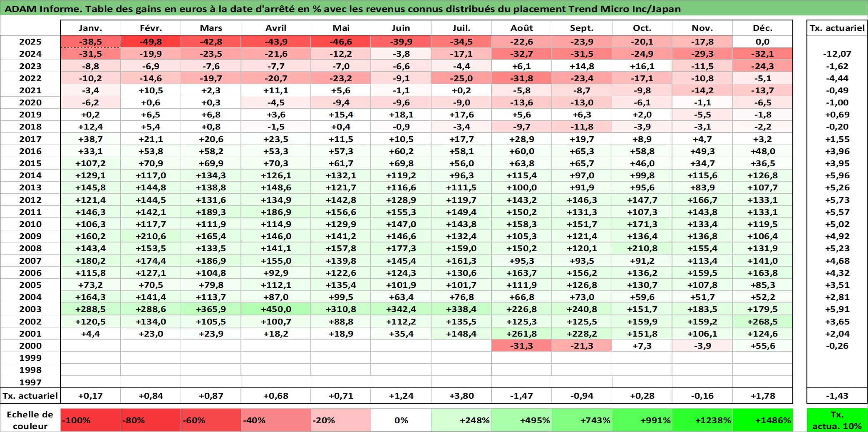Click the 'Août' column header
This screenshot has height=432, width=868.
click(522, 28)
